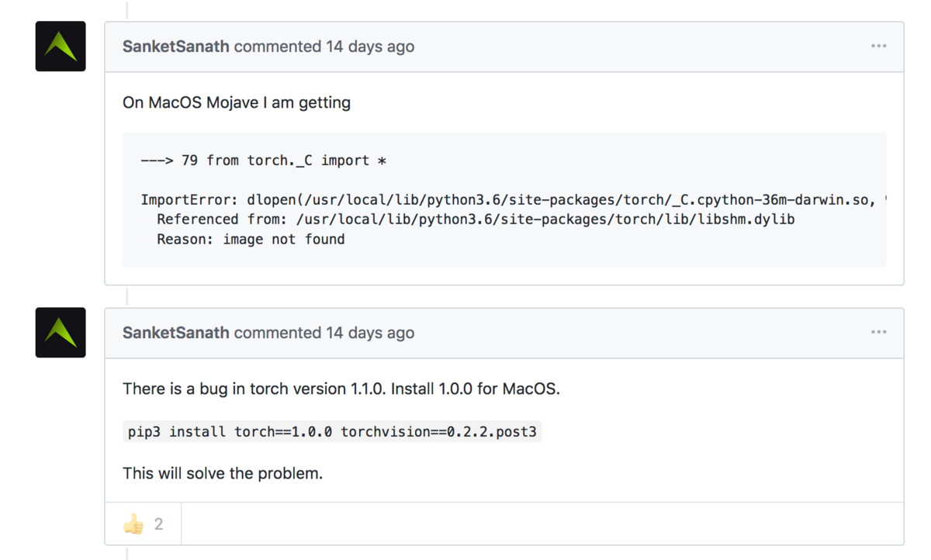Click the pip3 install torch==1.0.0 command
The image size is (931, 560).
[332, 431]
